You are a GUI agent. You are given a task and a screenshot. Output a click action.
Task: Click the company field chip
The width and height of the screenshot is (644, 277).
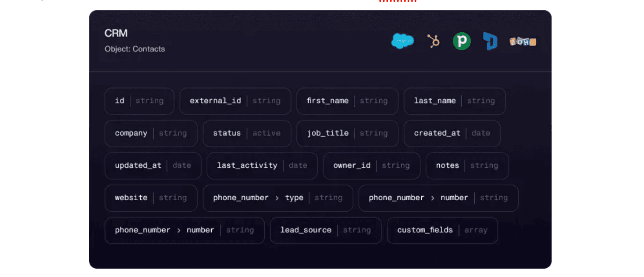151,133
